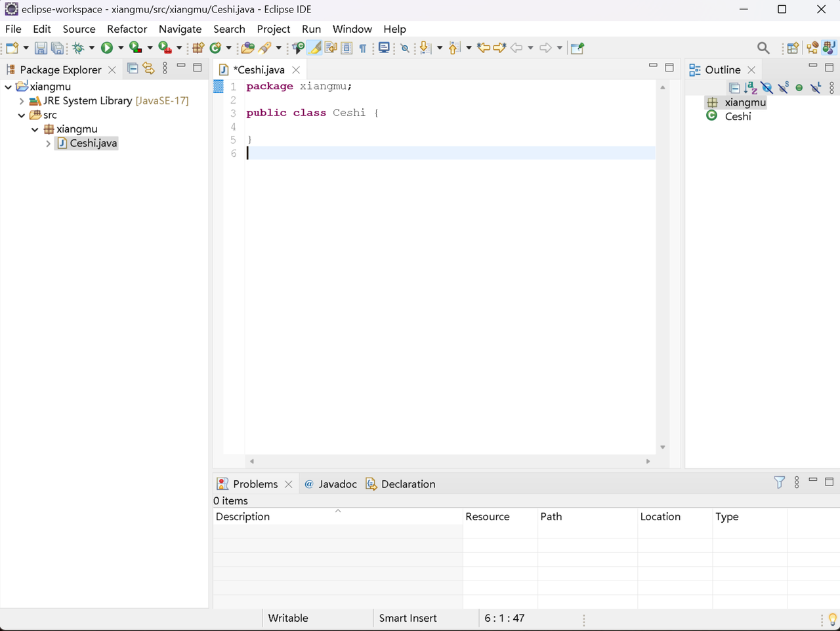Toggle Hide Local Types in Outline

816,87
